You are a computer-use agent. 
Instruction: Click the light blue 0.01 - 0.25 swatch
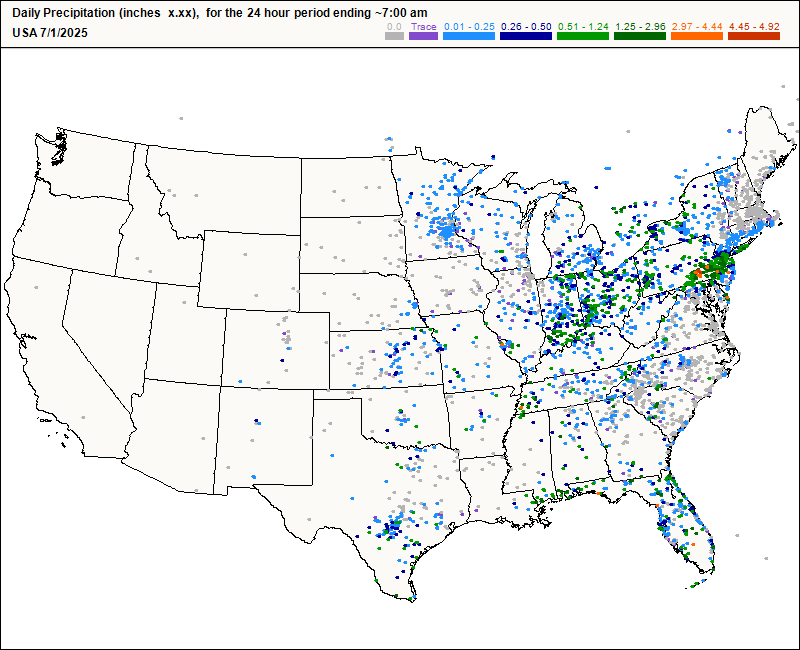[x=469, y=36]
